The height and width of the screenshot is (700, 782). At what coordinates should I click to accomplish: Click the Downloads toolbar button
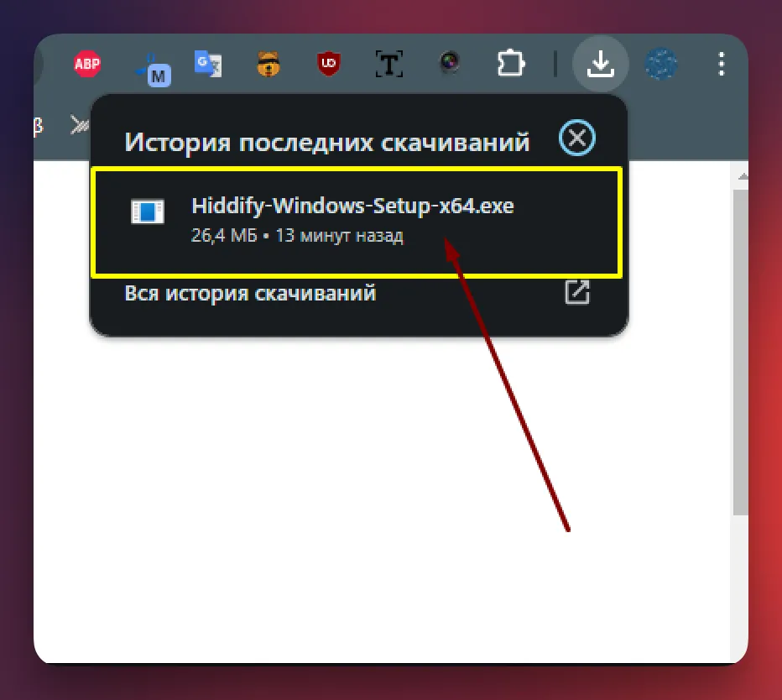point(601,63)
